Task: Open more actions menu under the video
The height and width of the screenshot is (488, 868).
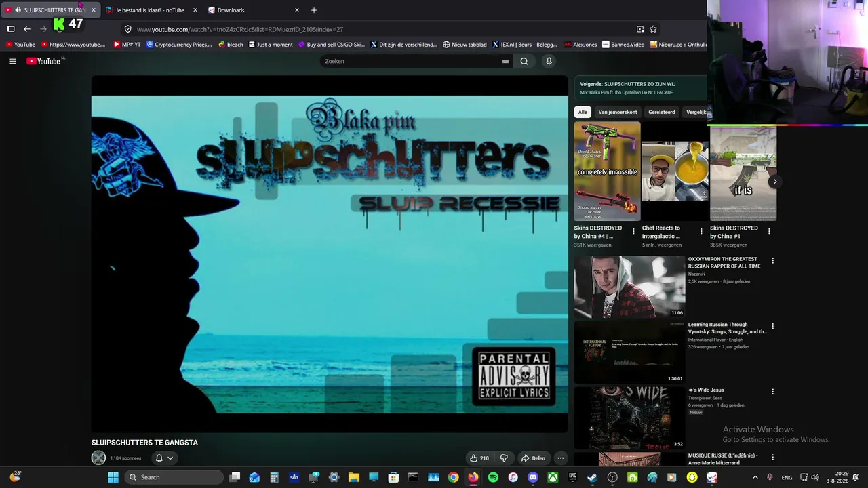Action: tap(560, 458)
